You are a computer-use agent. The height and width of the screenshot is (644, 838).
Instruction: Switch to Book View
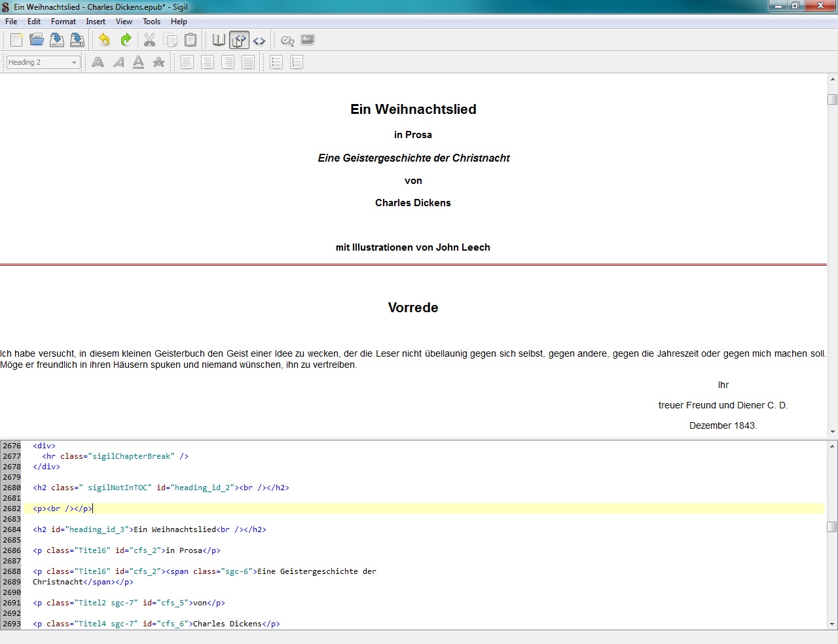click(219, 41)
